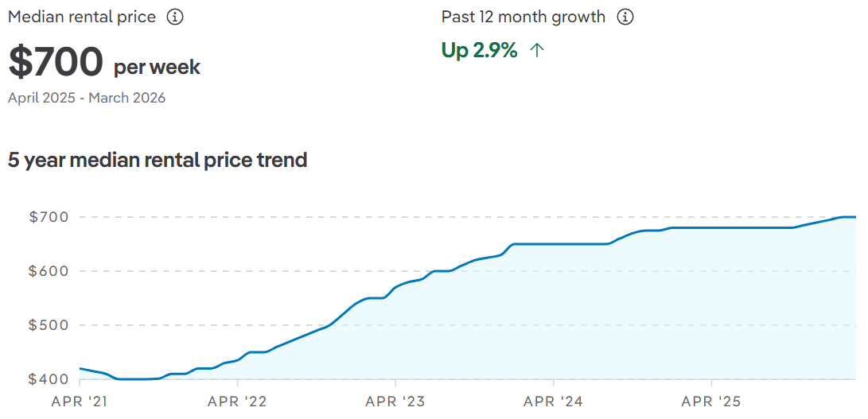
Task: Open the Past 12 month growth info icon
Action: [x=625, y=17]
